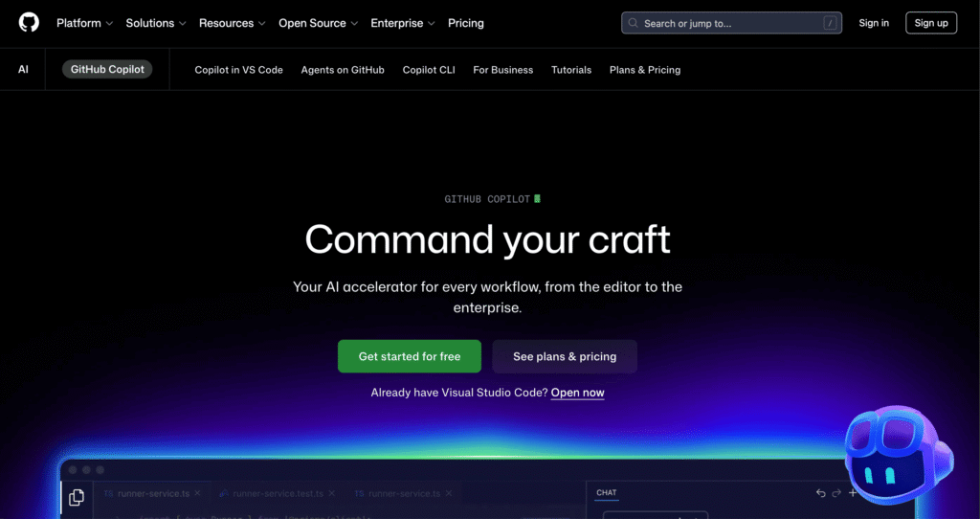Click the undo arrow in the Chat panel
980x519 pixels.
[x=820, y=493]
